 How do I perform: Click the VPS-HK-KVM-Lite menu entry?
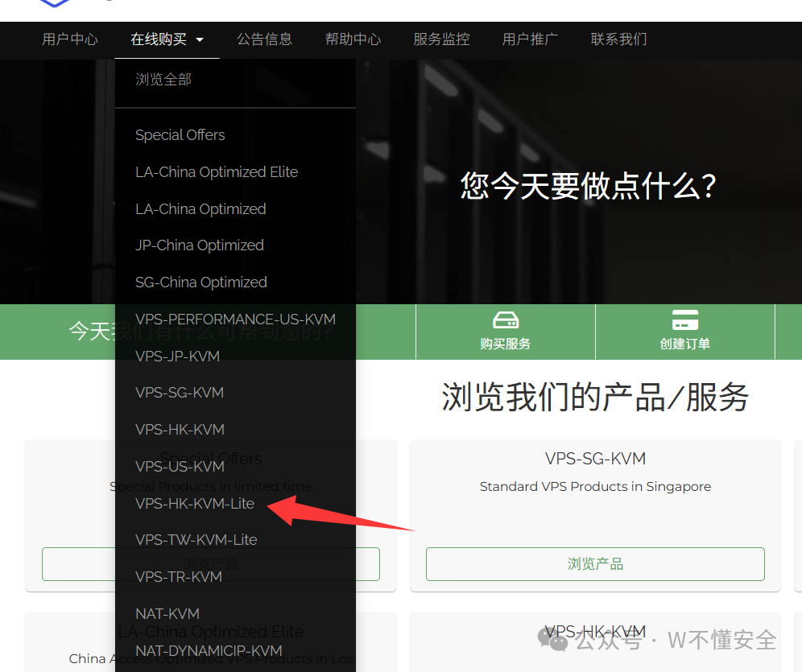point(195,504)
